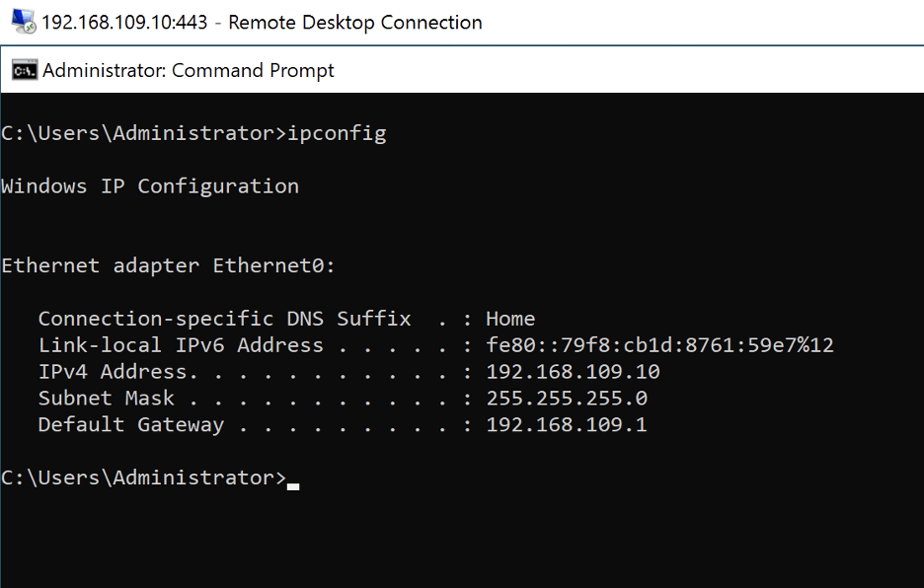Click the 192.168.109.10 IPv4 value
This screenshot has width=924, height=588.
click(573, 372)
